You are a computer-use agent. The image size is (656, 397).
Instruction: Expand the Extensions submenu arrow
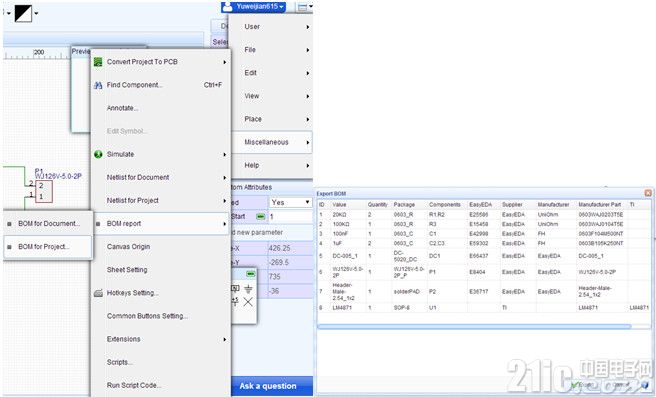(225, 339)
